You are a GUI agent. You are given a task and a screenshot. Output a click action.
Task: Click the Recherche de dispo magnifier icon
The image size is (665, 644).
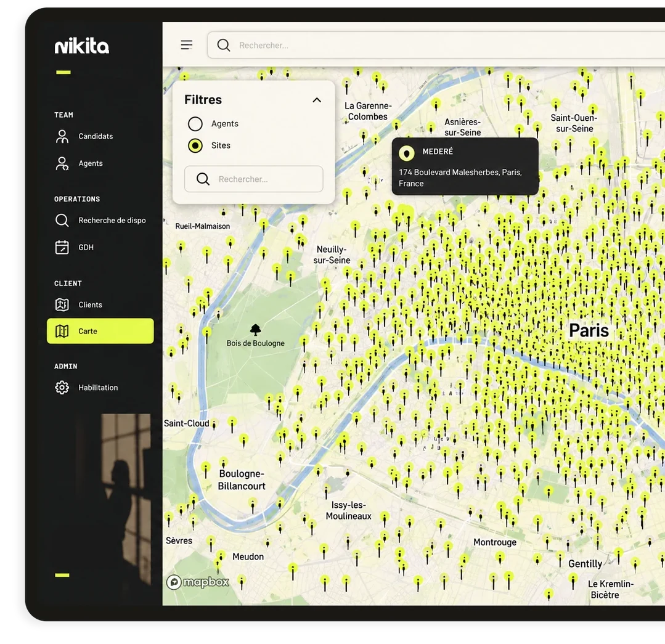tap(62, 221)
